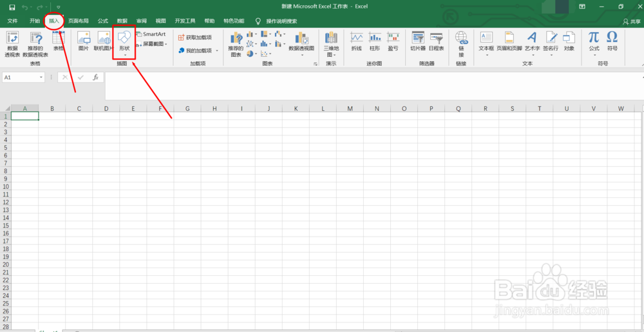The image size is (644, 332).
Task: Open the Equation (公式) pi dropdown
Action: tap(594, 43)
